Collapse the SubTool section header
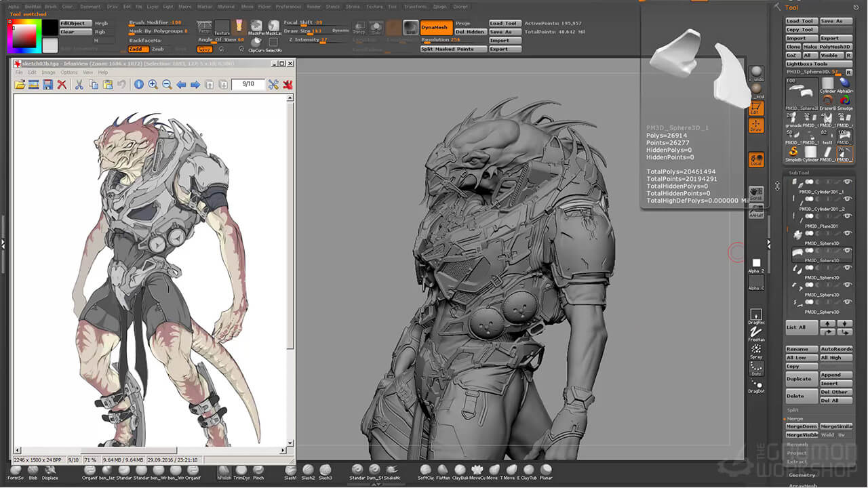Image resolution: width=868 pixels, height=488 pixels. point(799,173)
